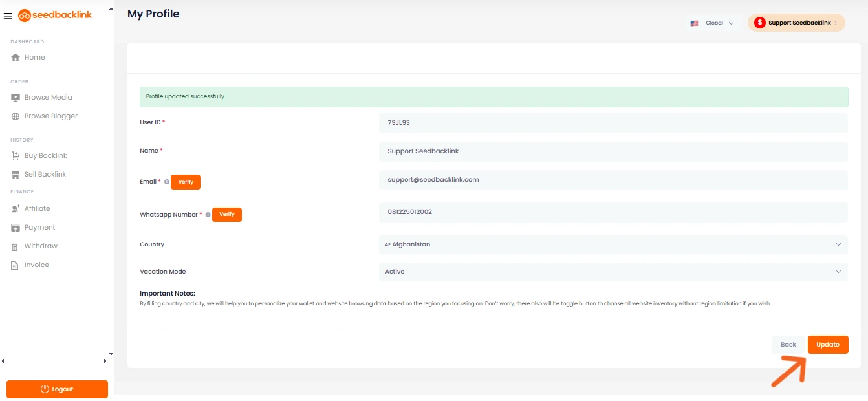
Task: Click the User ID field 79JL93
Action: pyautogui.click(x=613, y=123)
